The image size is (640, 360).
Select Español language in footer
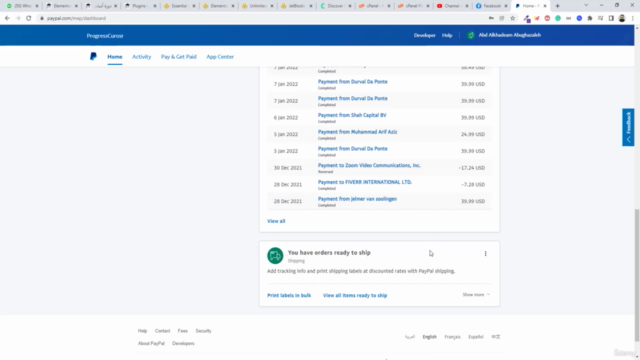476,337
